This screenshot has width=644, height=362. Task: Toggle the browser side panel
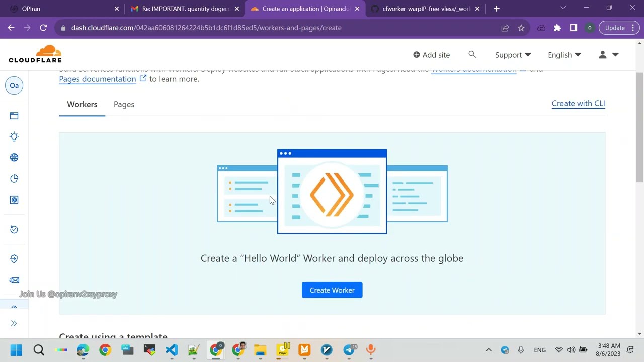coord(574,28)
